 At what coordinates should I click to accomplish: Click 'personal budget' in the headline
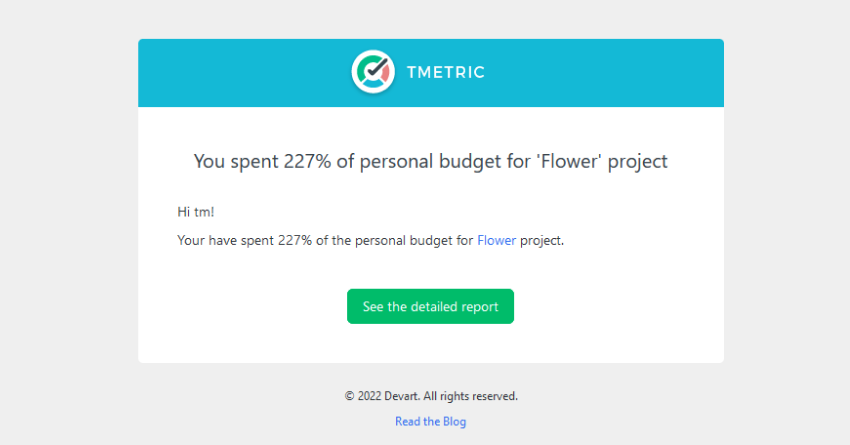point(430,162)
